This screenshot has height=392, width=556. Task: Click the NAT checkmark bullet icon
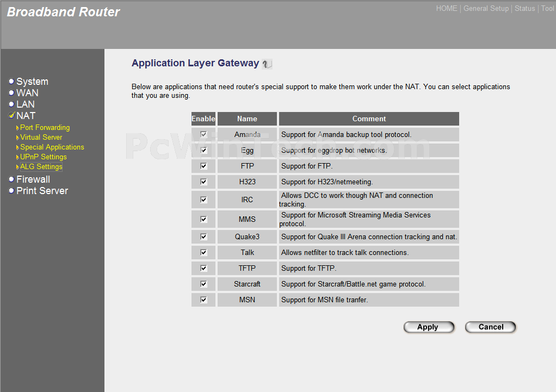[x=12, y=115]
